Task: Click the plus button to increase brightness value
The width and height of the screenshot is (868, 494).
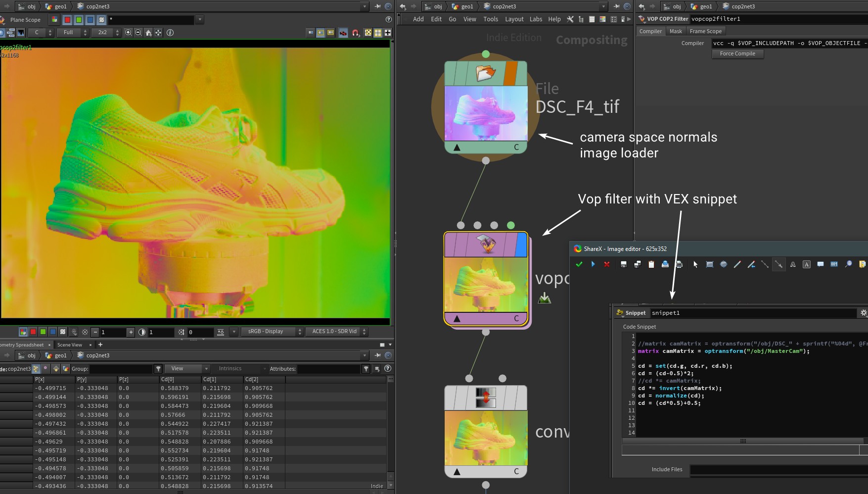Action: click(x=131, y=332)
